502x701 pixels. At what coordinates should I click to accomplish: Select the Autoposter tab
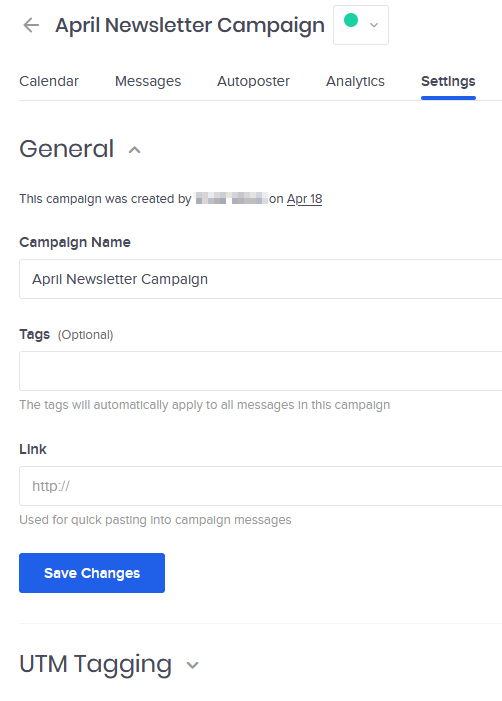point(253,81)
